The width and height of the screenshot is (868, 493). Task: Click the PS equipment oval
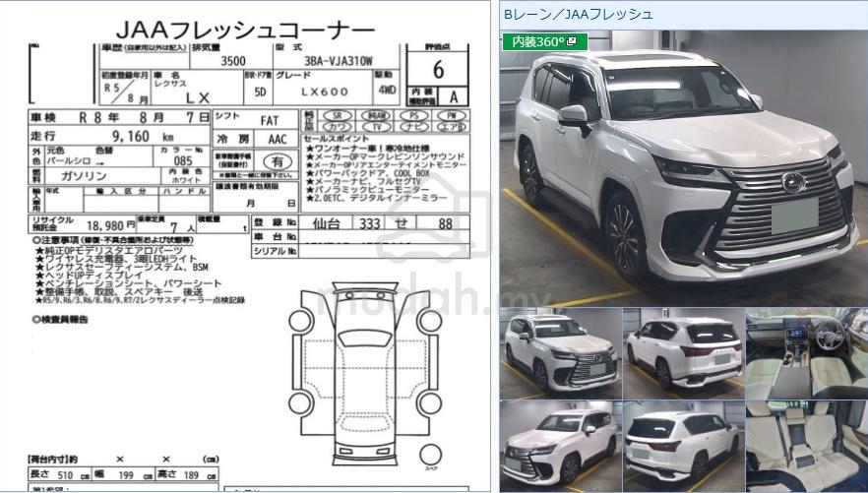(414, 115)
